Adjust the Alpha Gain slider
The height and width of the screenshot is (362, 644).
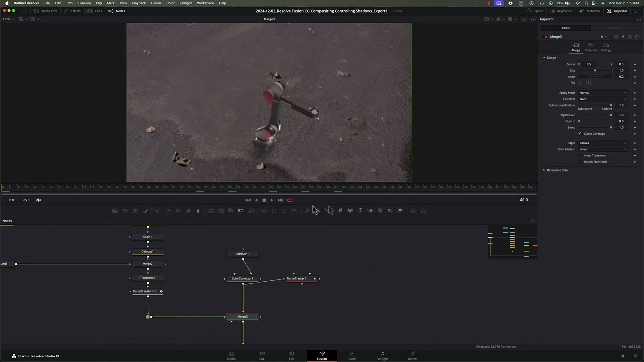595,115
